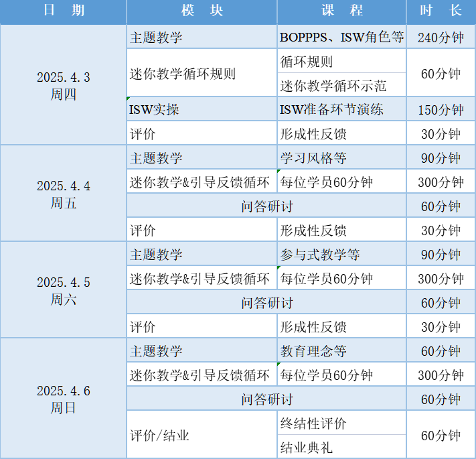Click the 评价/结业 module cell
The image size is (476, 459).
(x=202, y=434)
